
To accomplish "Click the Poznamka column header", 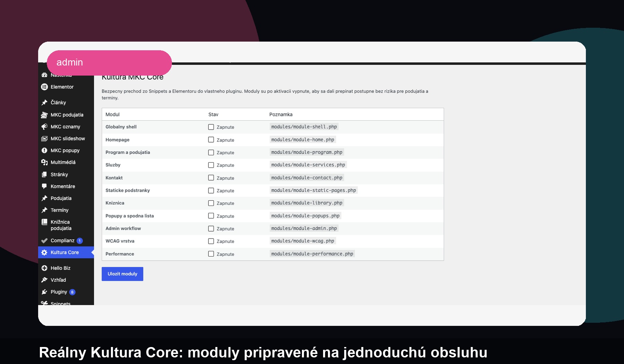I will tap(281, 114).
